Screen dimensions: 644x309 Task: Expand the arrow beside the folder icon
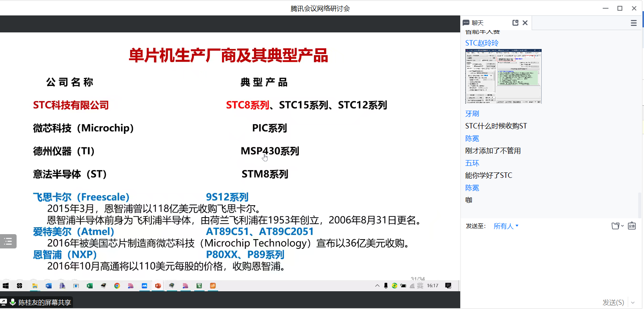point(622,226)
